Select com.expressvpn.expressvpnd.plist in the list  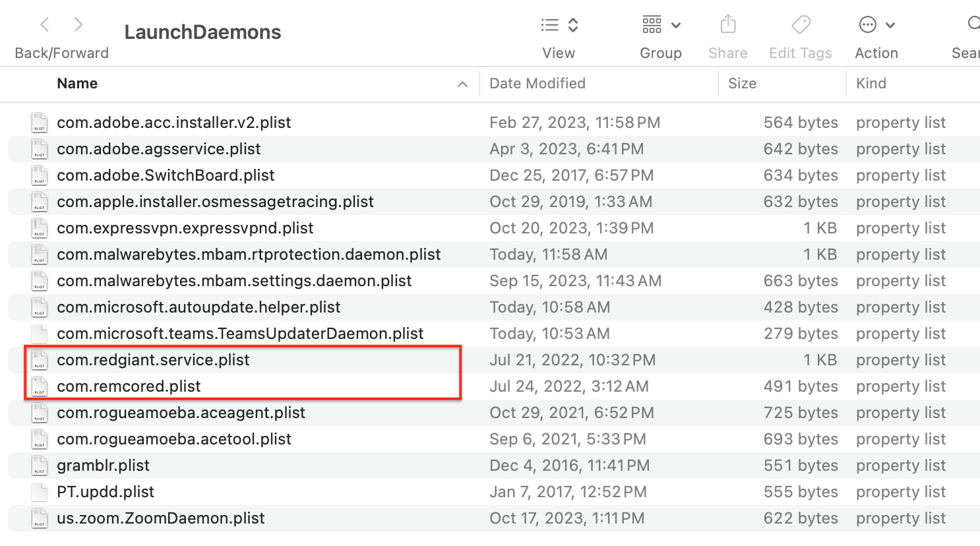click(x=185, y=228)
